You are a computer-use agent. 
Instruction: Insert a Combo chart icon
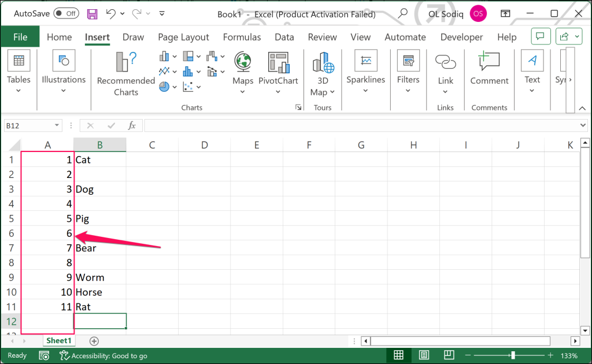coord(212,71)
